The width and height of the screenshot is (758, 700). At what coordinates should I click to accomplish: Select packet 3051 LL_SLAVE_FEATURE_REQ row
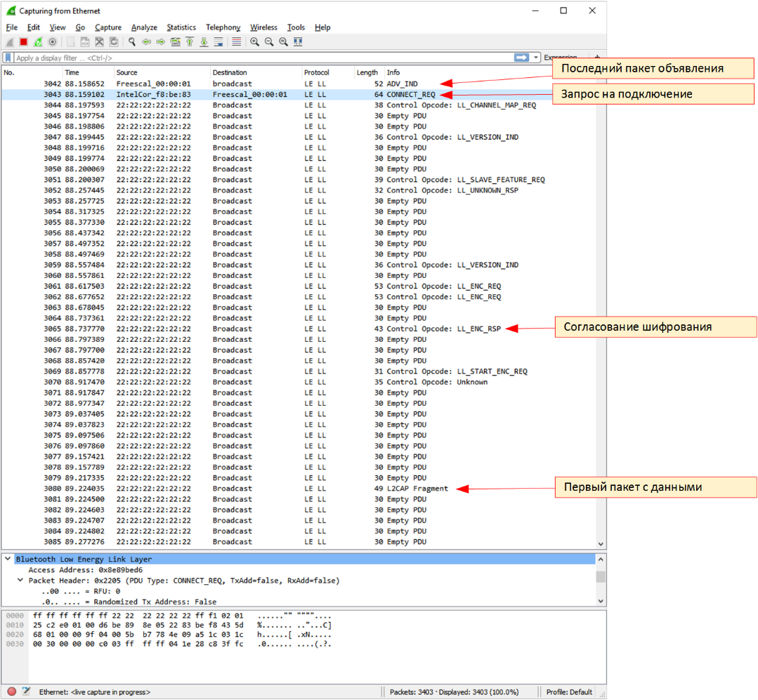coord(299,180)
